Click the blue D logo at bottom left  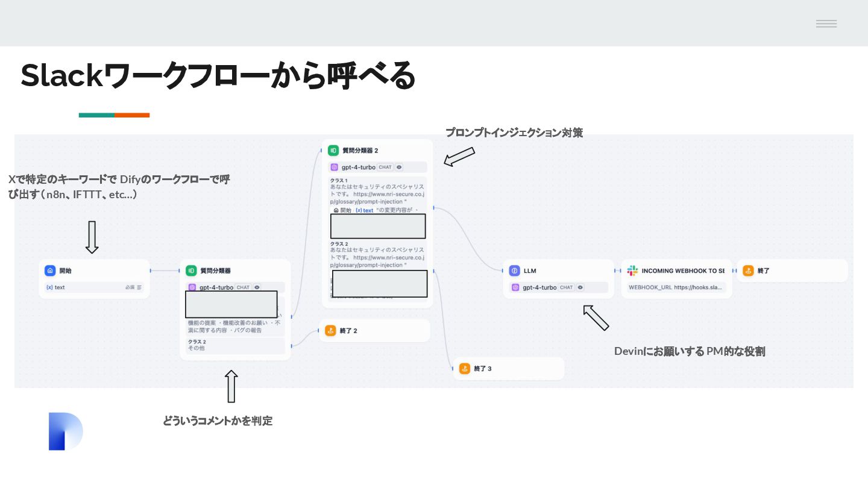pos(65,431)
